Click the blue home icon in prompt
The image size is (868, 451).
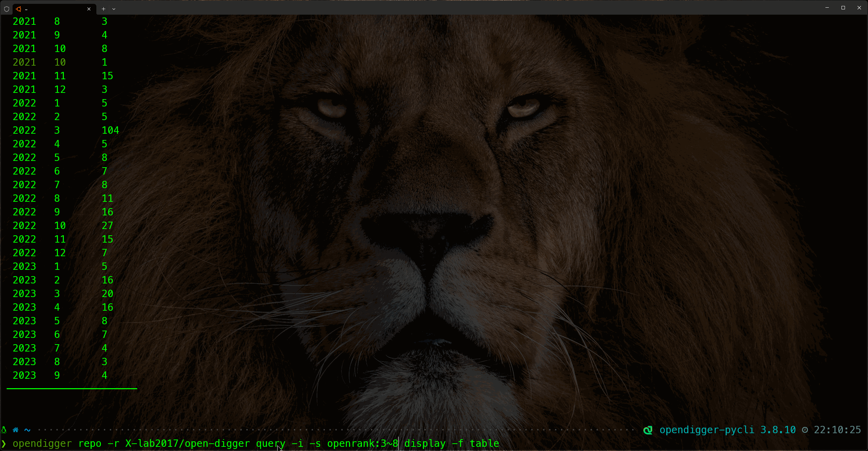[x=15, y=430]
